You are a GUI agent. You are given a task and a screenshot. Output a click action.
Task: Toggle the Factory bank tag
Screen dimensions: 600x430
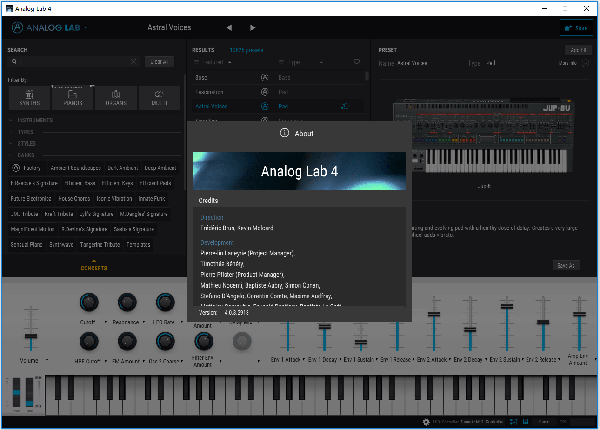pyautogui.click(x=26, y=168)
